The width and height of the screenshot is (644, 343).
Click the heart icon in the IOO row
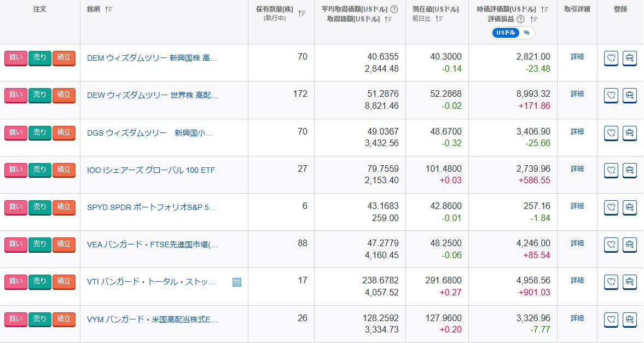click(x=611, y=171)
